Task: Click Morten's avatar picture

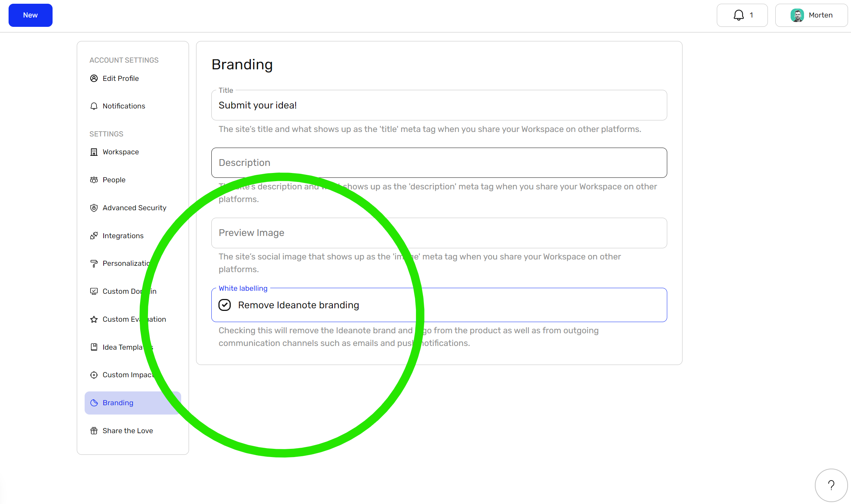Action: (797, 15)
